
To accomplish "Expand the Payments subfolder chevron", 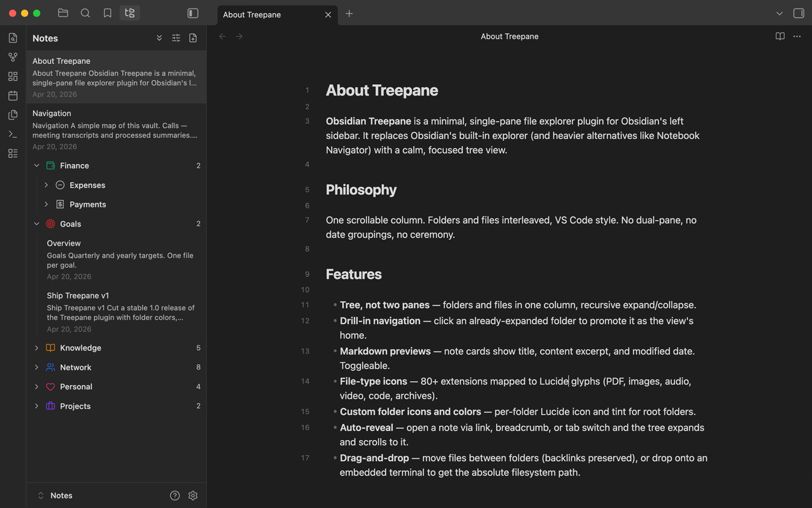I will (x=46, y=204).
